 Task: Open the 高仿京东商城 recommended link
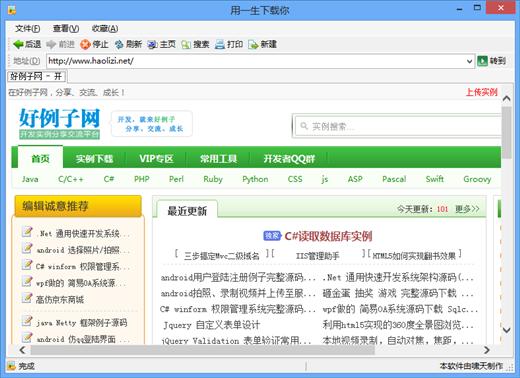pyautogui.click(x=60, y=299)
